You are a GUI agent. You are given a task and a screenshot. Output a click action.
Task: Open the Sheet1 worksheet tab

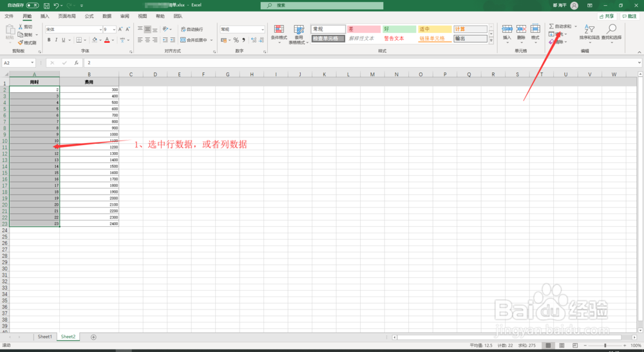pyautogui.click(x=45, y=337)
